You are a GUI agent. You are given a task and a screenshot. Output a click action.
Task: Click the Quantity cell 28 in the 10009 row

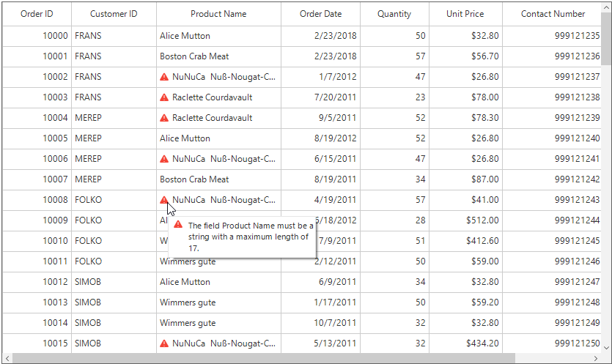pyautogui.click(x=394, y=220)
